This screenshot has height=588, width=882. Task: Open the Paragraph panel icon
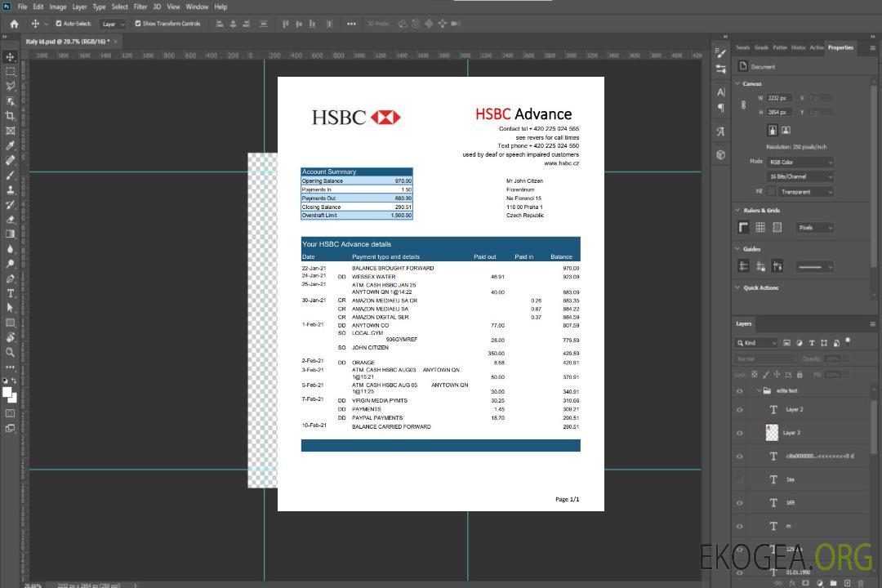720,108
